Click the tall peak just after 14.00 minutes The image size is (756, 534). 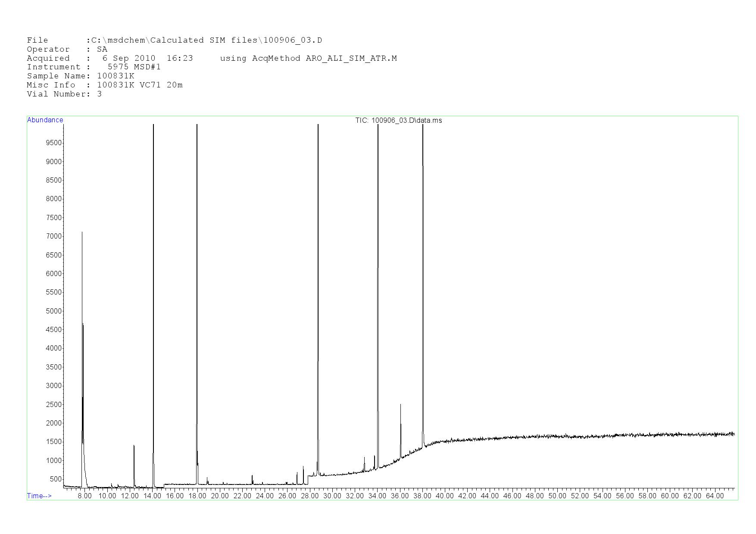pyautogui.click(x=153, y=126)
